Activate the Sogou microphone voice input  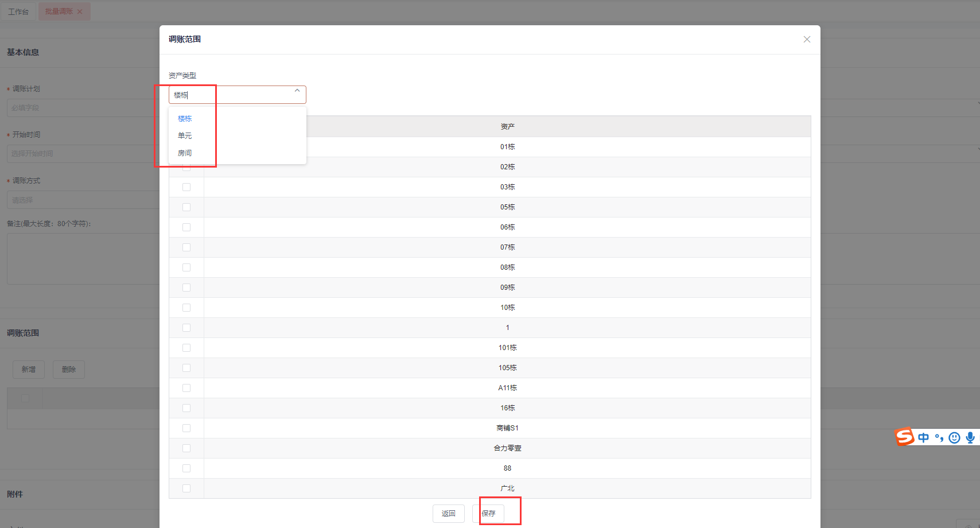[970, 438]
